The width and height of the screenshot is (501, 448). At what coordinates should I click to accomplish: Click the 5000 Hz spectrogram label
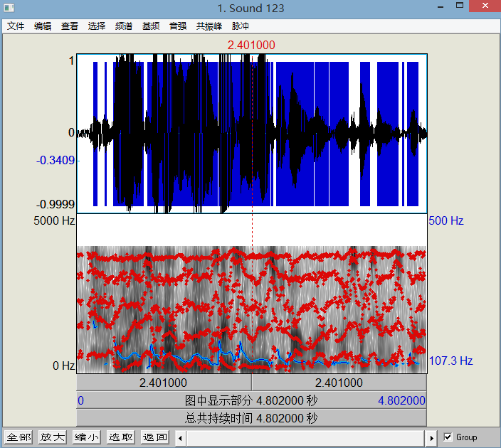pos(54,220)
